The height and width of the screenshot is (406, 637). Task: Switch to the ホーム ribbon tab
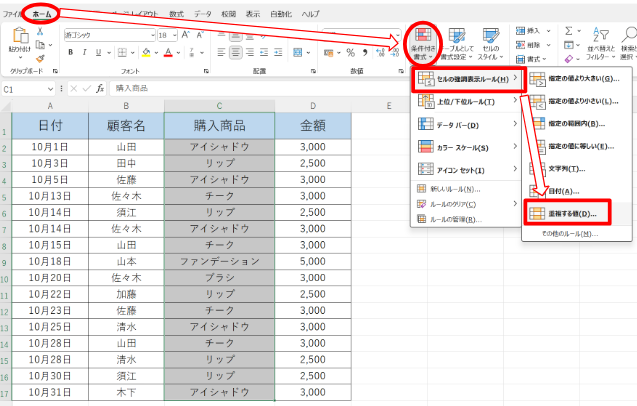pos(43,14)
